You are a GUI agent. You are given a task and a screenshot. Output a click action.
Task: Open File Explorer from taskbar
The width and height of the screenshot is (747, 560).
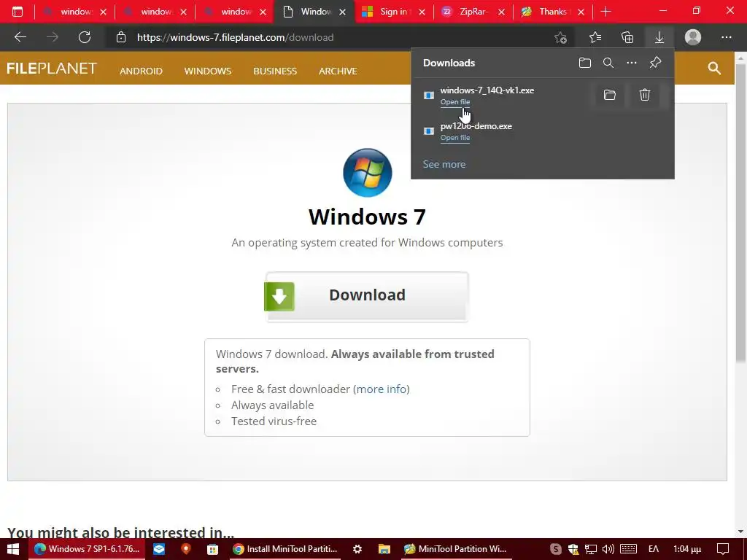click(384, 549)
